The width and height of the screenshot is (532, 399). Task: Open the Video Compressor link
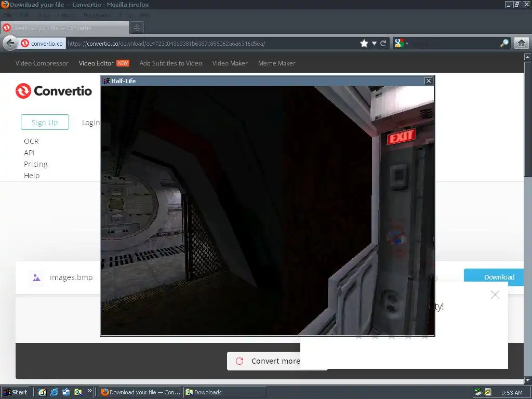pyautogui.click(x=42, y=63)
